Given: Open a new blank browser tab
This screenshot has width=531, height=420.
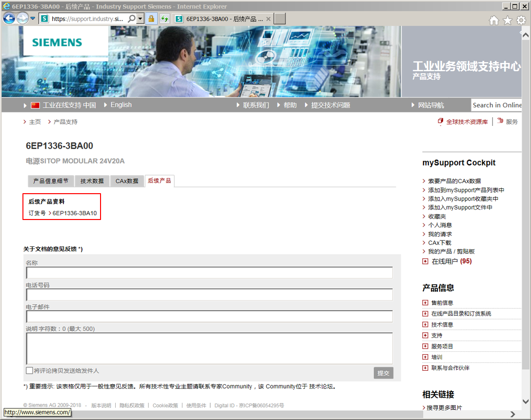Looking at the screenshot, I should [x=280, y=19].
